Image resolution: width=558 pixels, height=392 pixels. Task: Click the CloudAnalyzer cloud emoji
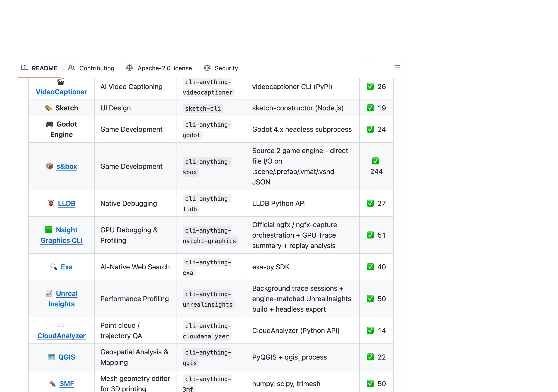[x=61, y=325]
